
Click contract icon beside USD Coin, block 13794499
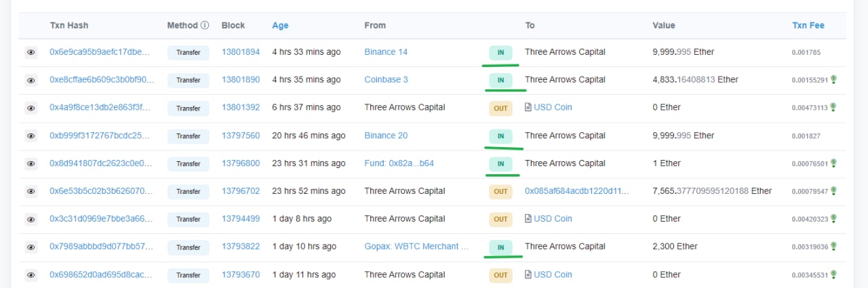(528, 219)
